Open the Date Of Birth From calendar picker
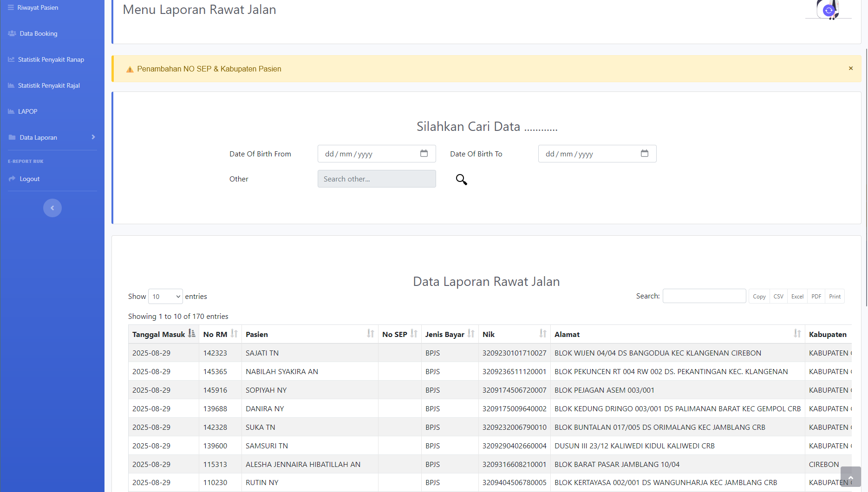Image resolution: width=868 pixels, height=492 pixels. pyautogui.click(x=424, y=154)
